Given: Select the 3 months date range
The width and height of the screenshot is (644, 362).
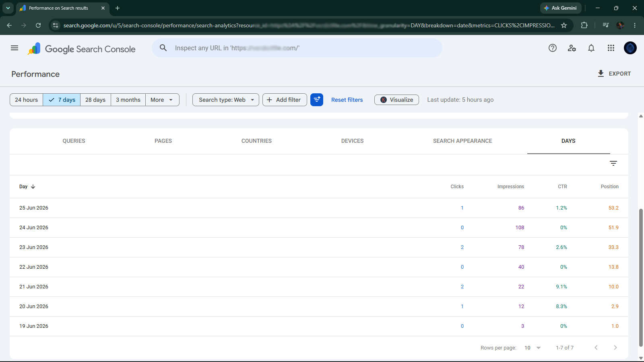Looking at the screenshot, I should 128,100.
